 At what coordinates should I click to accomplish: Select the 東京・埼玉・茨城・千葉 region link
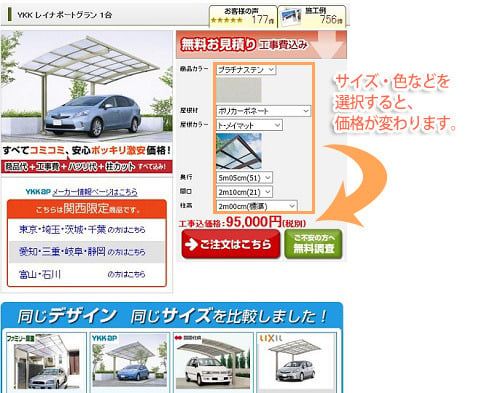82,230
